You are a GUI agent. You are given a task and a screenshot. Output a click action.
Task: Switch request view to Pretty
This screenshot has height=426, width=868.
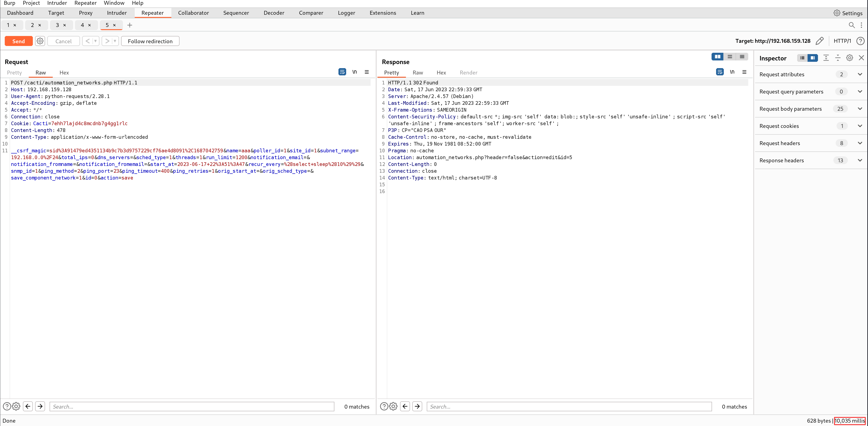tap(14, 72)
